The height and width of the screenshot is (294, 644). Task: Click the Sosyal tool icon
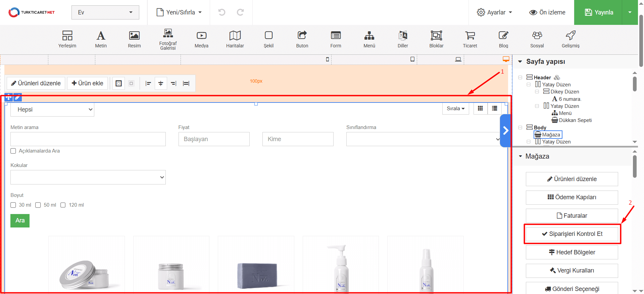pyautogui.click(x=537, y=39)
